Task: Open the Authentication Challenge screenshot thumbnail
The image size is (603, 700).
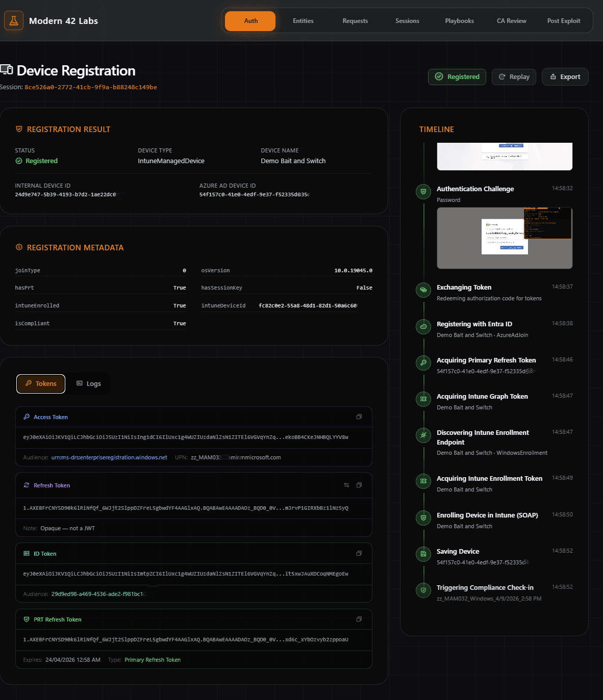Action: 505,238
